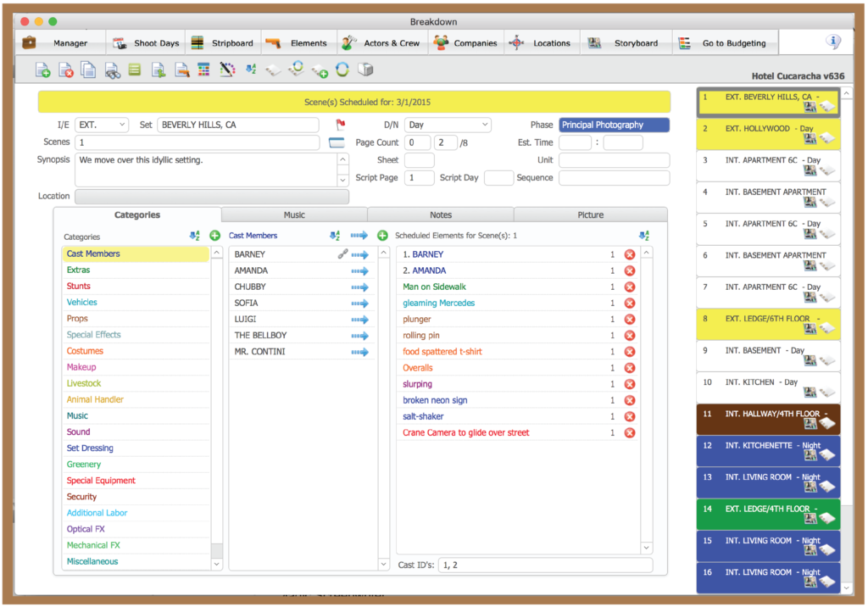
Task: Click the A-Z sort icon in top toolbar
Action: [251, 69]
